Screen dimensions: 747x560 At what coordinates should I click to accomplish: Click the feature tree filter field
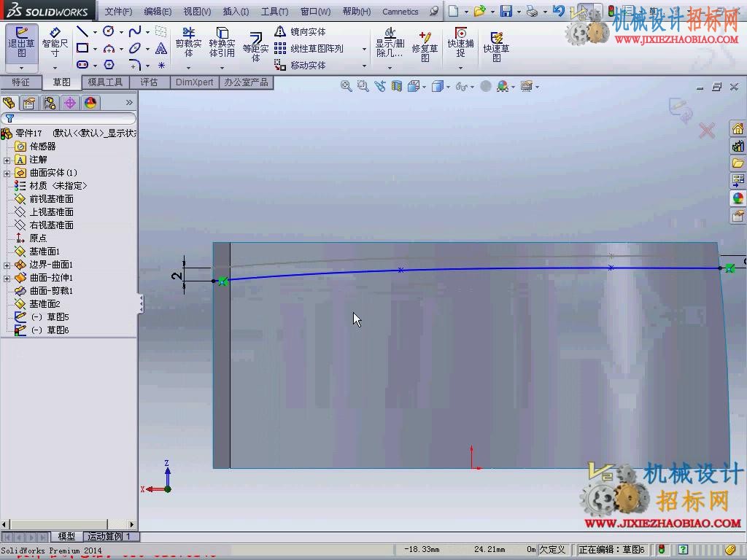point(69,118)
